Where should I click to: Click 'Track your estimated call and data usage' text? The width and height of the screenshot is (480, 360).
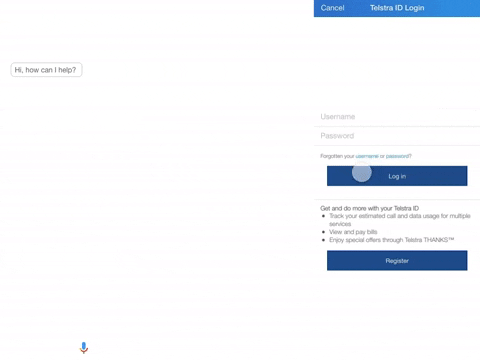[x=400, y=220]
